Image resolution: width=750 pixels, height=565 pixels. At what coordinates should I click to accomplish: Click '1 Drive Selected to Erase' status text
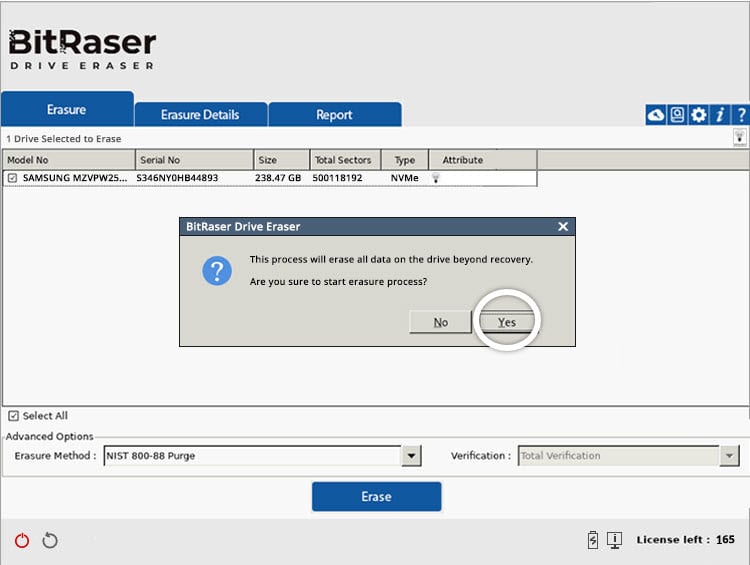click(64, 139)
